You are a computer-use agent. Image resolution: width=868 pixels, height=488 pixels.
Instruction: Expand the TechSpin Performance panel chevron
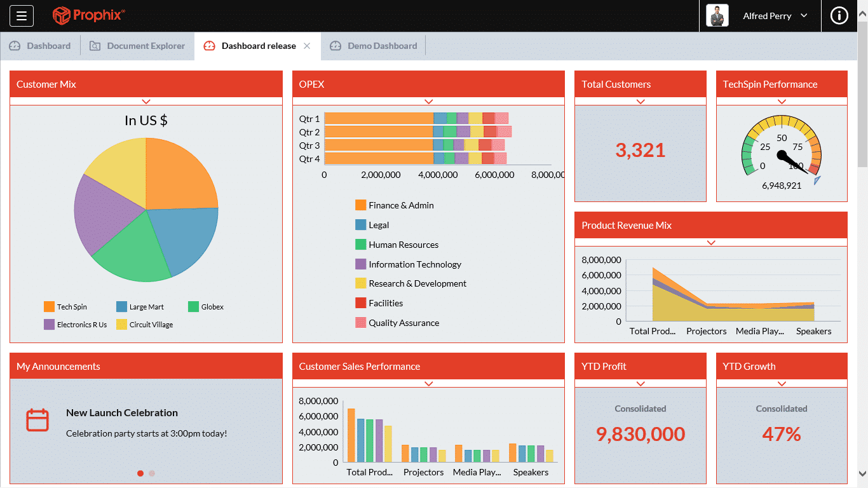pos(782,101)
